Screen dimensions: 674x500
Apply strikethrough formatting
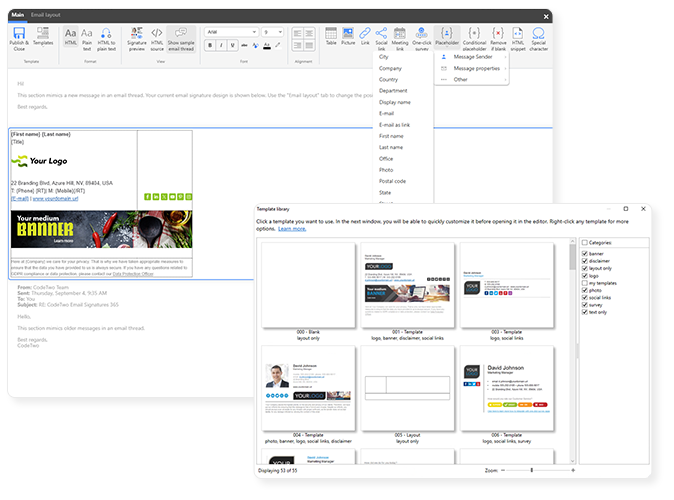[x=244, y=45]
